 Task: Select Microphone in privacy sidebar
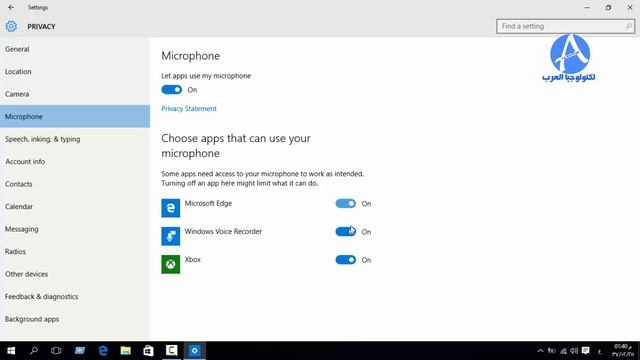pos(75,116)
